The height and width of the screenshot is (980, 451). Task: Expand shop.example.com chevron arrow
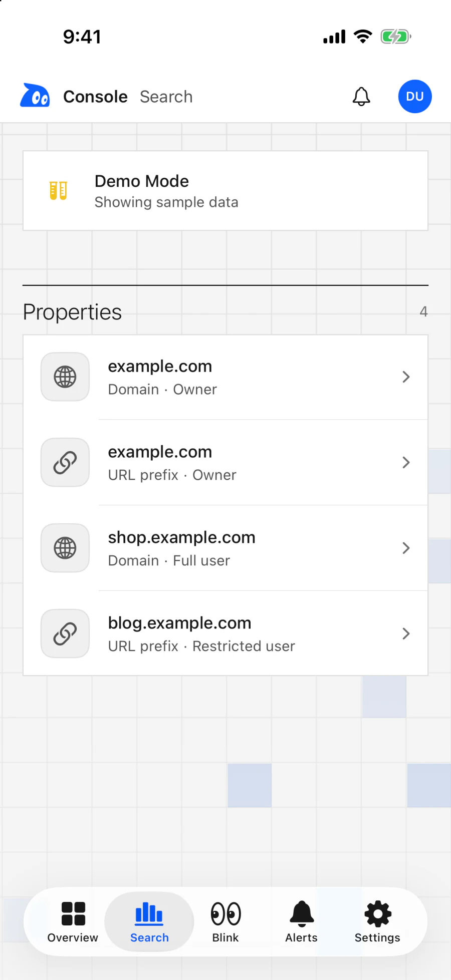coord(406,548)
